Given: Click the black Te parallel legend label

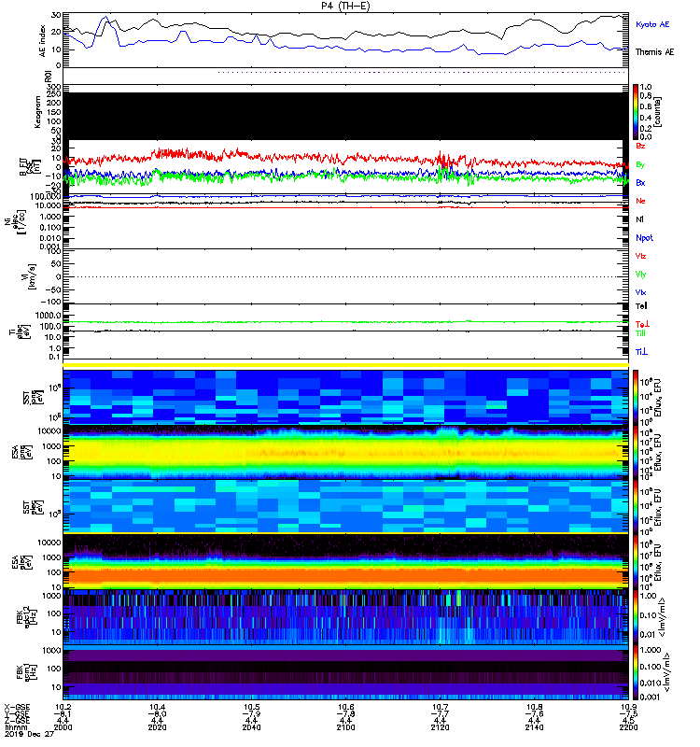Looking at the screenshot, I should point(641,306).
